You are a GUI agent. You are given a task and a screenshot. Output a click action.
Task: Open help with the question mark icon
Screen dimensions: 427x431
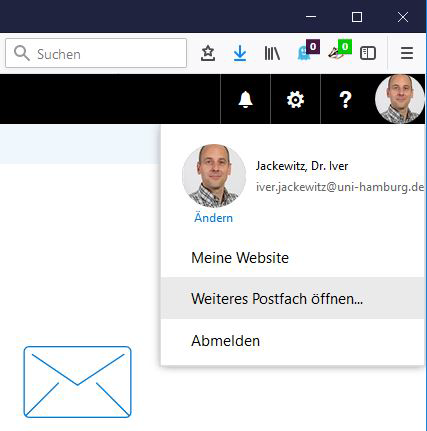(345, 99)
